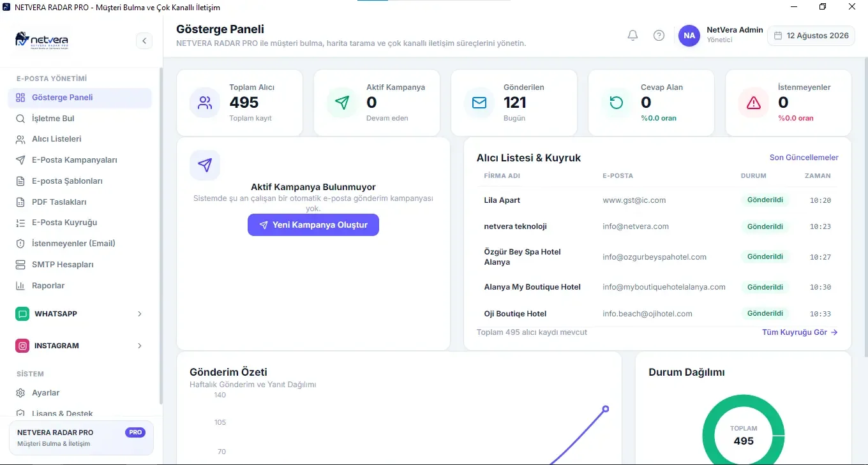Click the 10:20 time value
The height and width of the screenshot is (465, 868).
click(x=821, y=200)
